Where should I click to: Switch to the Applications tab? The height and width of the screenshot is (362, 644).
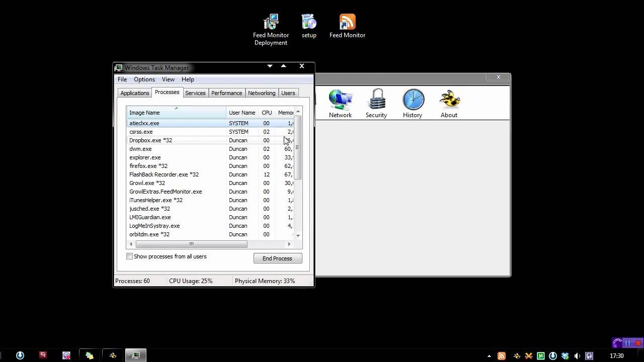tap(135, 93)
